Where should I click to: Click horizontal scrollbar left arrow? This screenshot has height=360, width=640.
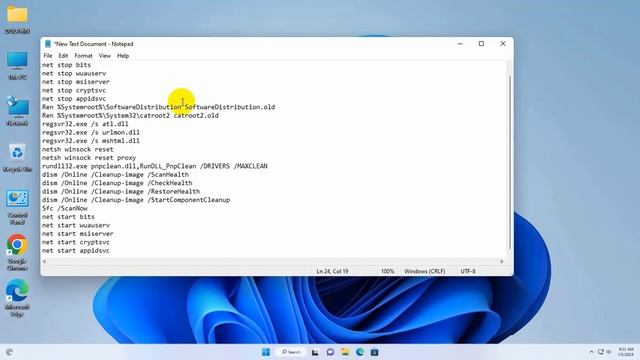pos(44,261)
